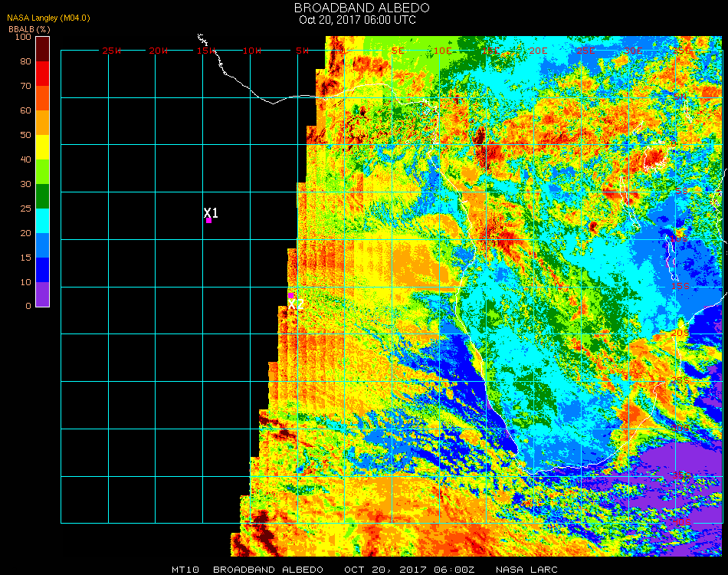The image size is (728, 575).
Task: Select the cyan 20-25 colorbar segment
Action: pyautogui.click(x=42, y=221)
